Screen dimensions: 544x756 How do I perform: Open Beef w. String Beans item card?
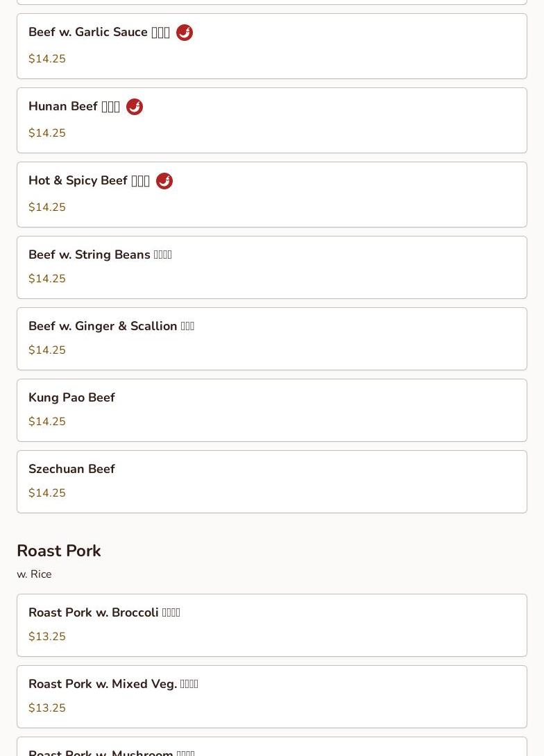tap(272, 268)
